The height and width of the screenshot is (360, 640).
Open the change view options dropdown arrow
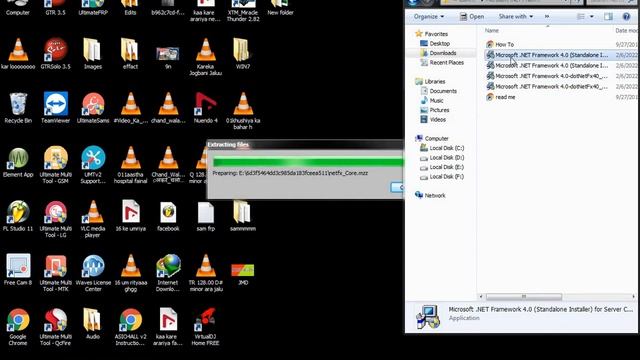tap(591, 17)
